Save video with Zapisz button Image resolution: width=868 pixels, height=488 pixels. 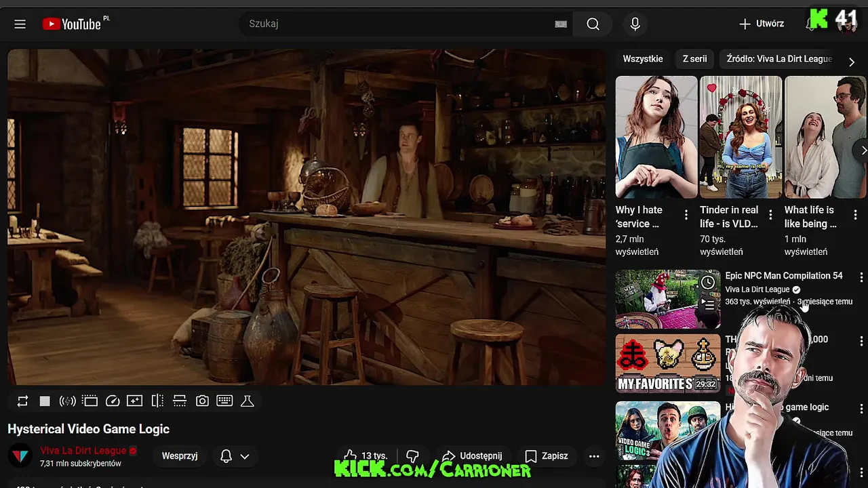coord(547,456)
